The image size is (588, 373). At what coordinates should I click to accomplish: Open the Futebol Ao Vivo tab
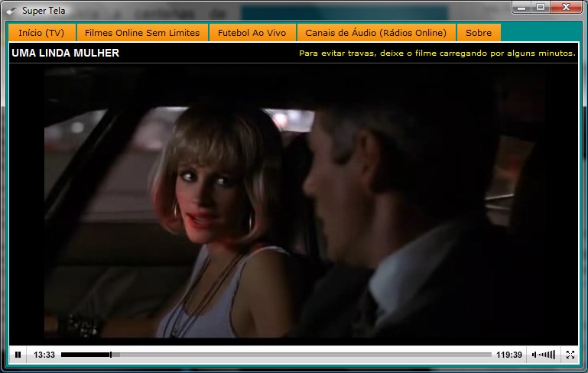(x=252, y=33)
